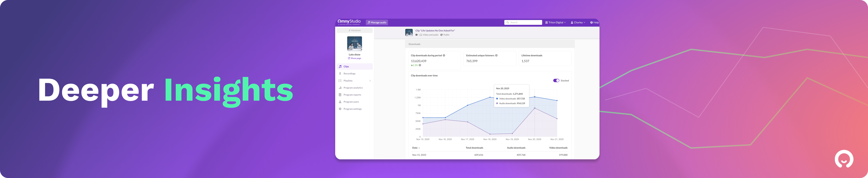Sort table by Date column header

tap(415, 148)
